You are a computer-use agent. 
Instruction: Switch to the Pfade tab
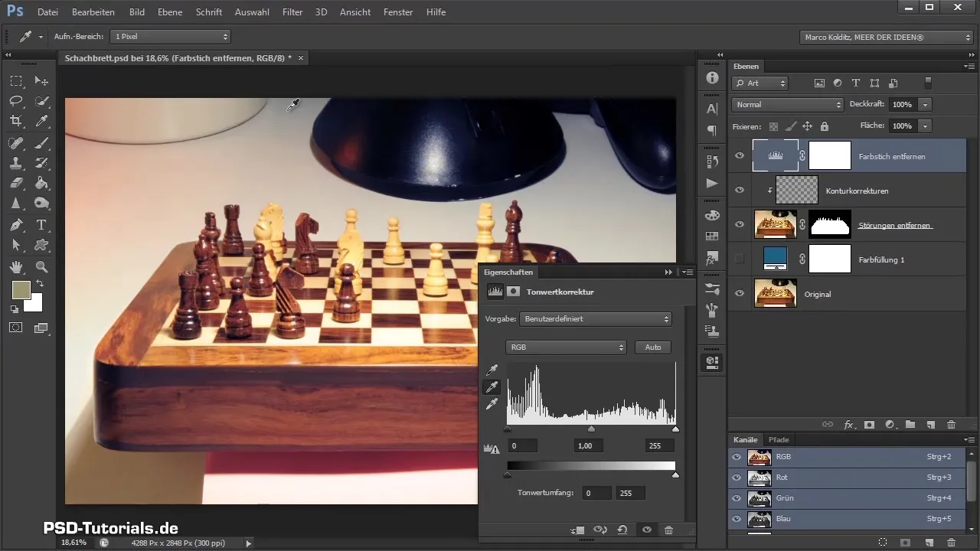pyautogui.click(x=779, y=440)
